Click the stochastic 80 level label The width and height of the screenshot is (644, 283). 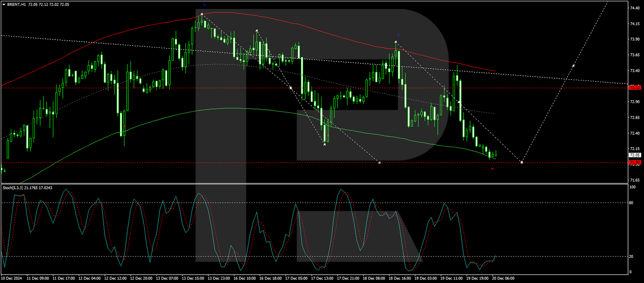pos(632,203)
